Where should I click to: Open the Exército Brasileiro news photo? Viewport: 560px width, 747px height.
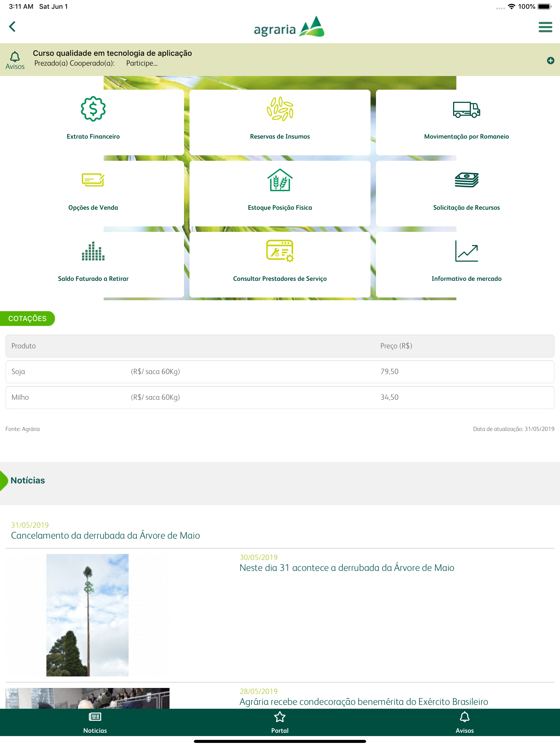pyautogui.click(x=87, y=698)
